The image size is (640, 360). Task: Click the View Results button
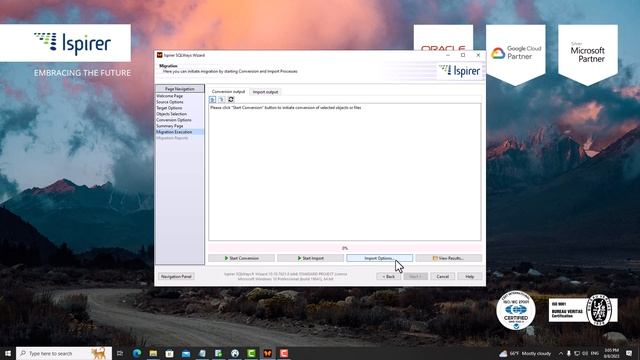(x=449, y=258)
